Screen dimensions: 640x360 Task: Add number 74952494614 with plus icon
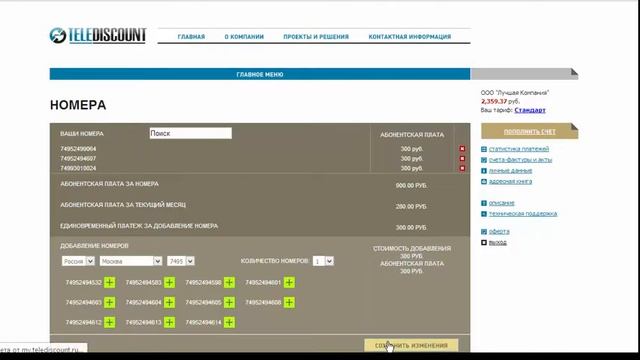click(229, 322)
